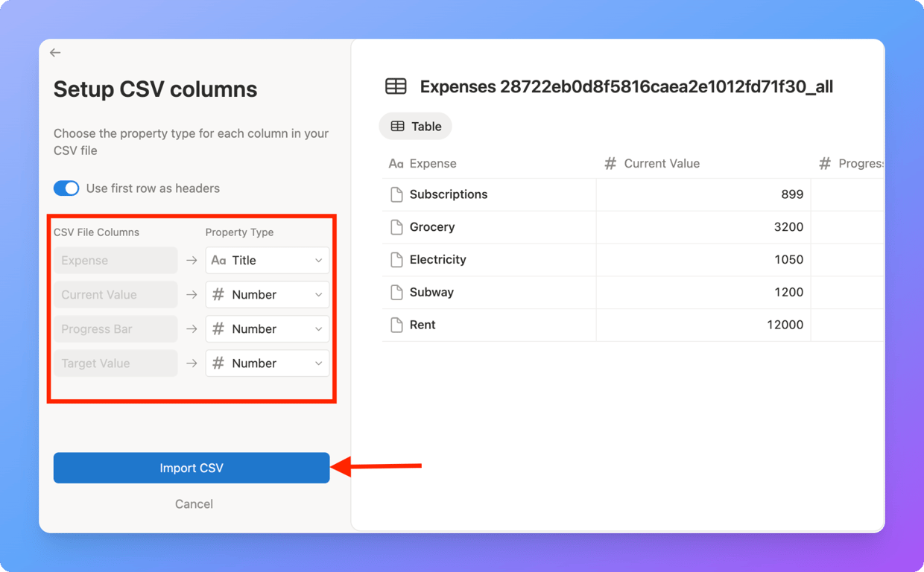924x572 pixels.
Task: Click the database icon beside the Expenses title
Action: pos(396,86)
